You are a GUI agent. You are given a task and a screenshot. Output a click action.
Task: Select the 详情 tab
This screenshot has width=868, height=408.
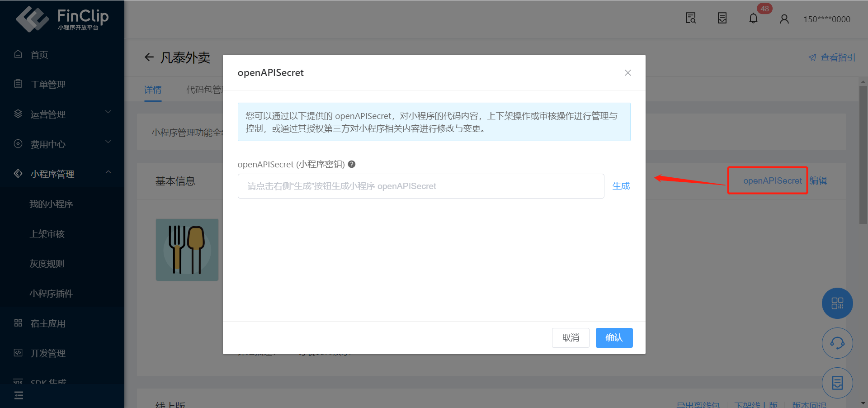[153, 90]
